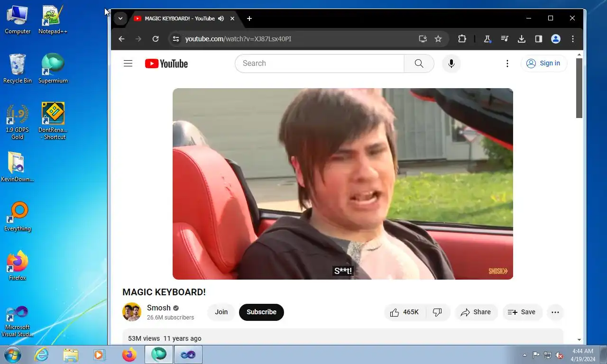The image size is (607, 364).
Task: Go forward to the next page
Action: (x=138, y=39)
